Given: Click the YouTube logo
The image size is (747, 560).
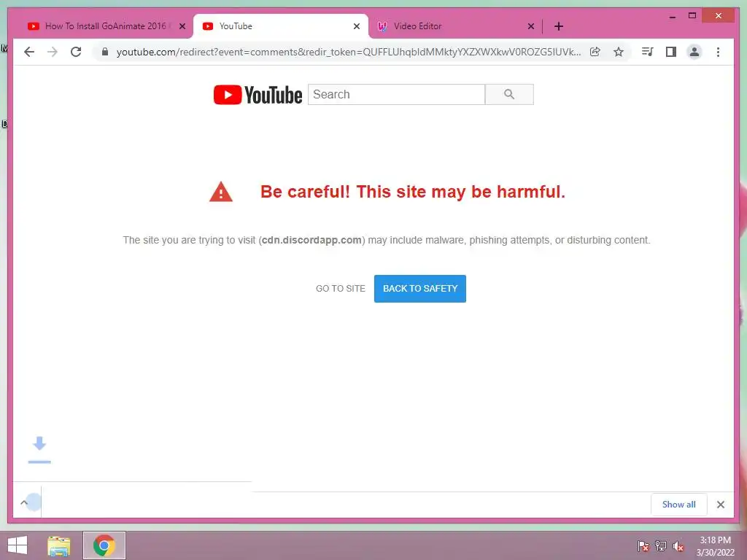Looking at the screenshot, I should tap(258, 95).
